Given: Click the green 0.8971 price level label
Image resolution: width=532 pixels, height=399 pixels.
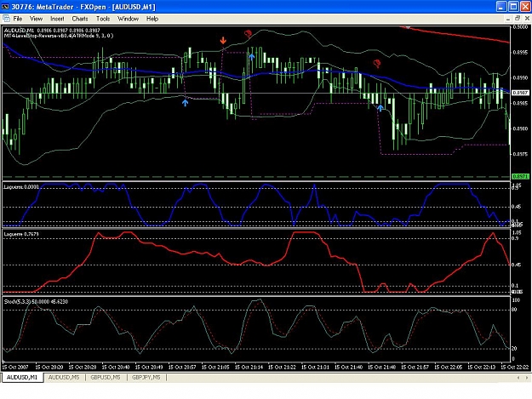Looking at the screenshot, I should [520, 177].
